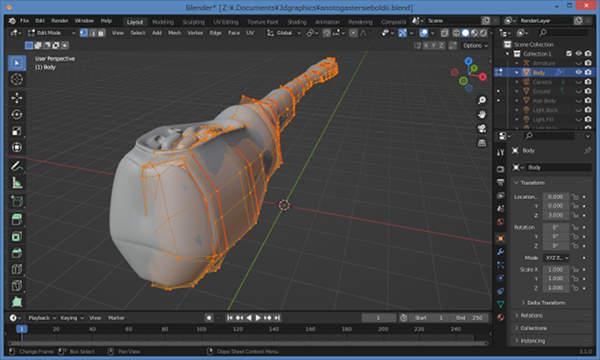Toggle X-ray view button
The height and width of the screenshot is (360, 600).
pos(444,33)
